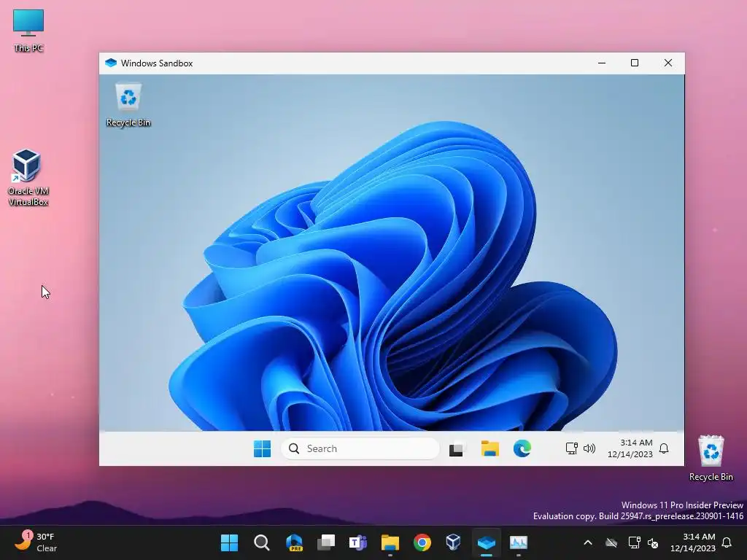Viewport: 747px width, 560px height.
Task: Open Microsoft Edge in the Sandbox taskbar
Action: click(522, 448)
